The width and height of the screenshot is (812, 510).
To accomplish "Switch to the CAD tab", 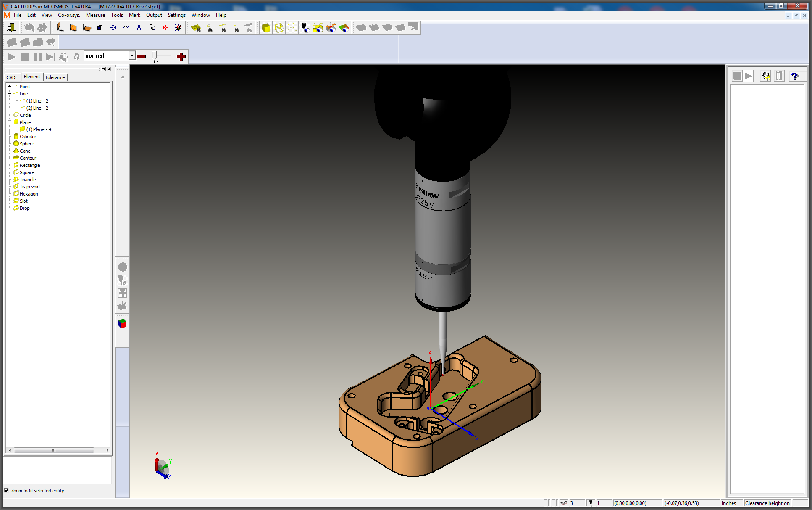I will pyautogui.click(x=11, y=77).
